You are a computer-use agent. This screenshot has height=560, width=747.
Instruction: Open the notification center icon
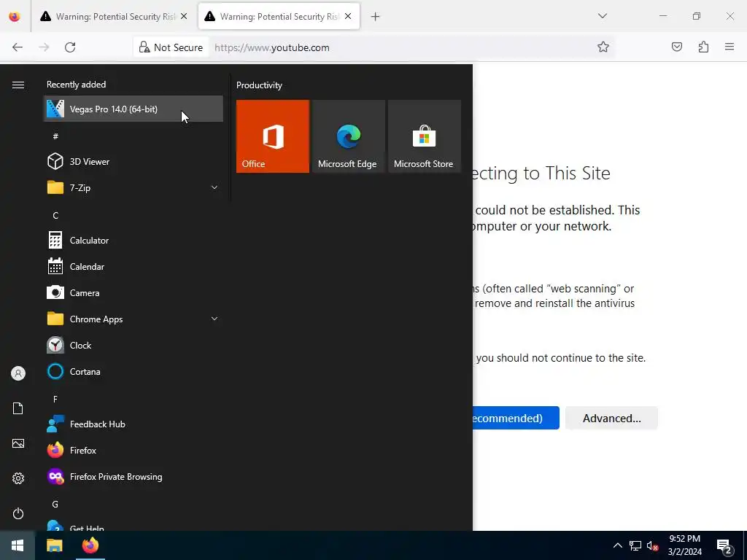pyautogui.click(x=724, y=546)
